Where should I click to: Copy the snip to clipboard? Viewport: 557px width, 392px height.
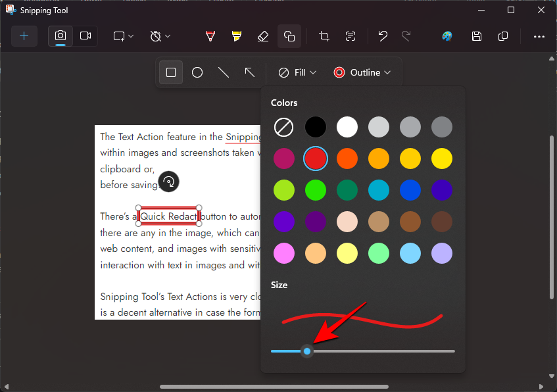click(x=503, y=36)
